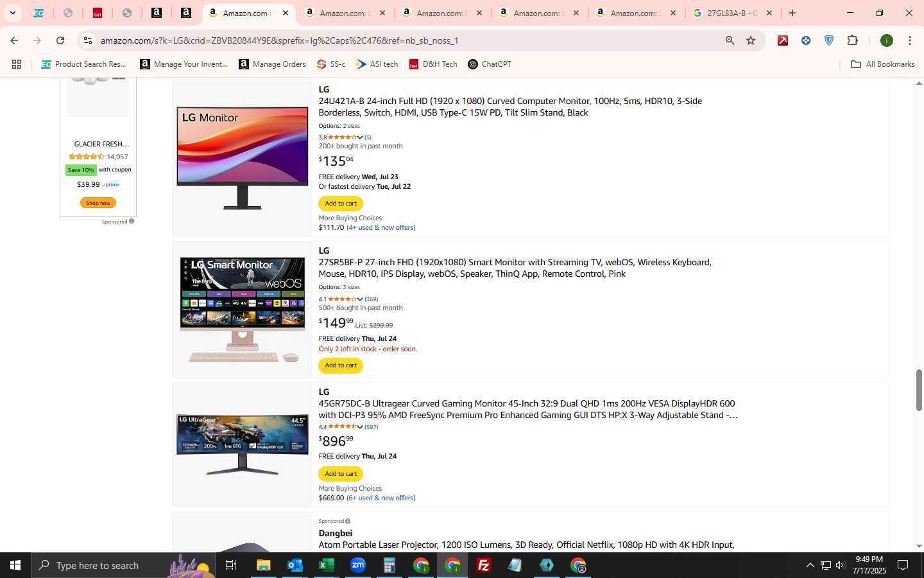Screen dimensions: 924x578
Task: Open Zoom from the taskbar
Action: (358, 565)
